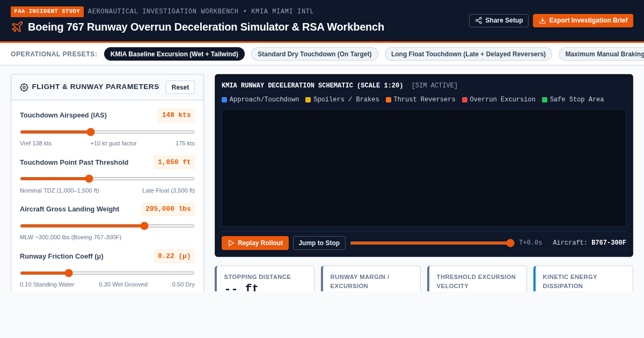
Task: Click the Nominal TDZ (1,000–1,500 ft) label
Action: [60, 190]
